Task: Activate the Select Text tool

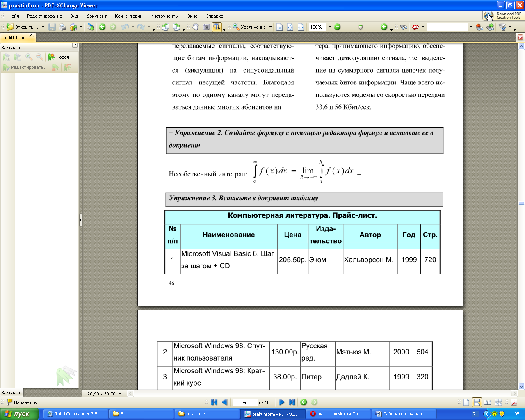Action: pyautogui.click(x=217, y=27)
